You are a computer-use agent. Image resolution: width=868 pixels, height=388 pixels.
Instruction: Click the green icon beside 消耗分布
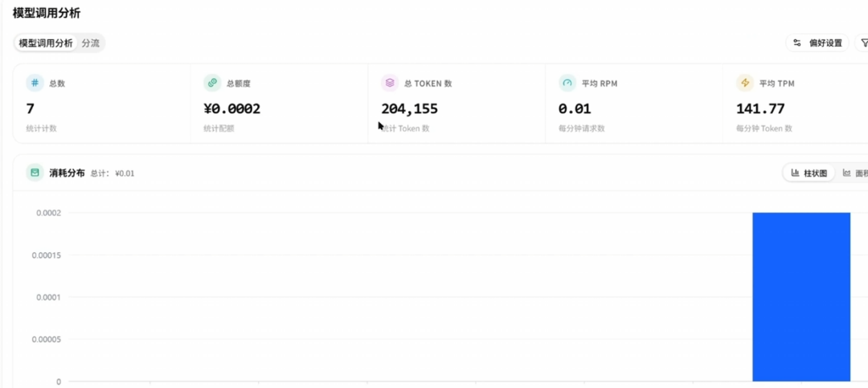coord(35,173)
